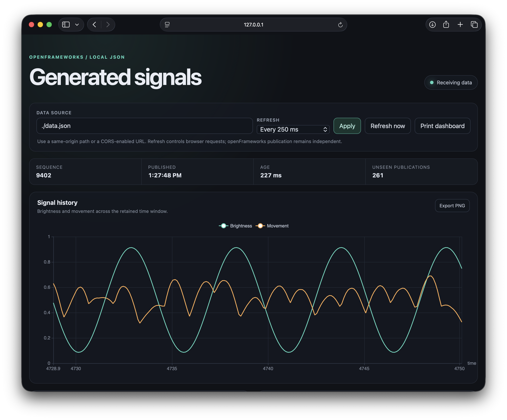Click the 4735 time axis label
507x420 pixels.
click(x=172, y=368)
